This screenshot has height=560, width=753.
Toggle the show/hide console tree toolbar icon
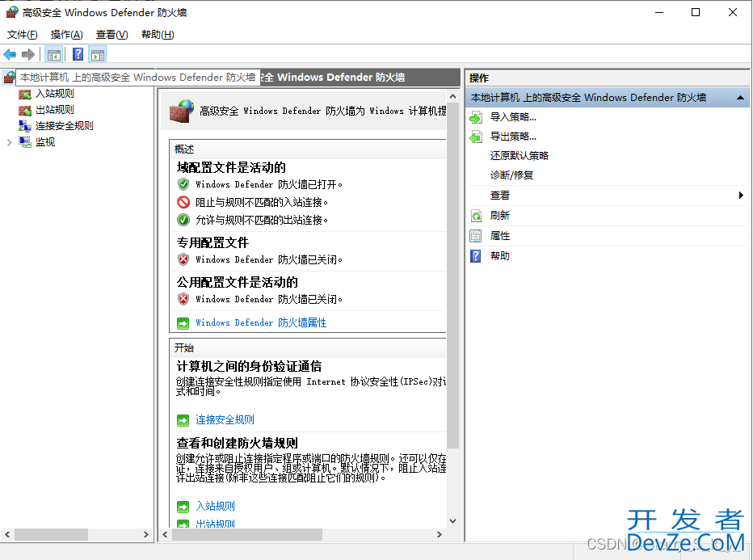tap(54, 55)
